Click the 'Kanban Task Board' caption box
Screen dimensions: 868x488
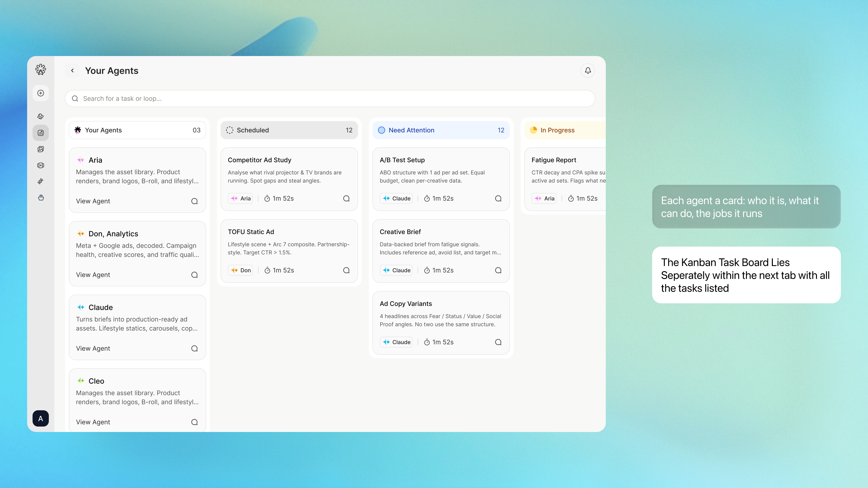(746, 275)
